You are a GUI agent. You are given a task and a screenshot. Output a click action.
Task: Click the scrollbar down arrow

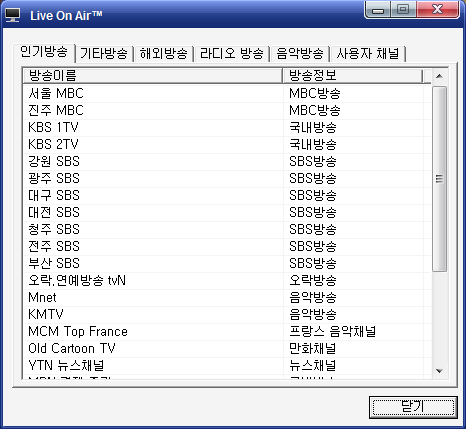pos(439,371)
